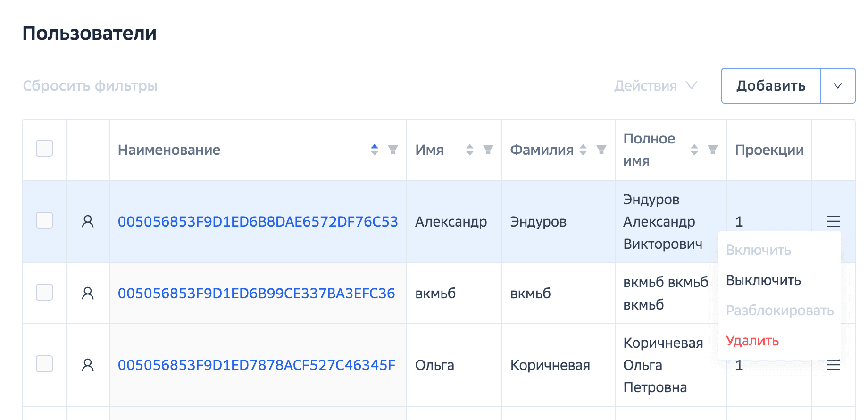
Task: Open filter for Фамилия column
Action: point(601,150)
